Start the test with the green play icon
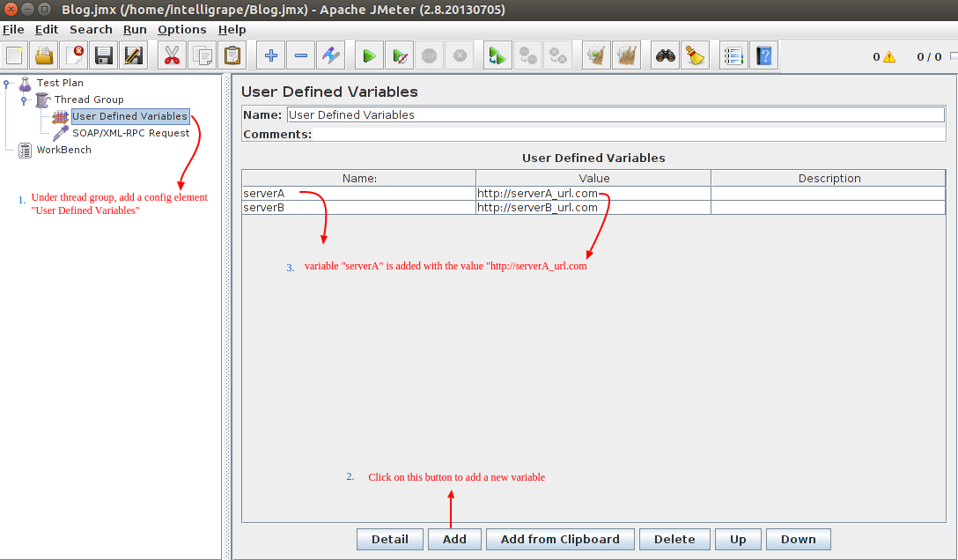958x560 pixels. click(369, 56)
